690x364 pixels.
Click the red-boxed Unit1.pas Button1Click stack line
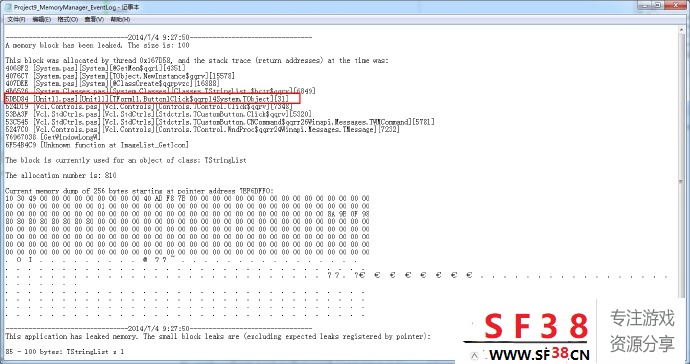(x=152, y=99)
